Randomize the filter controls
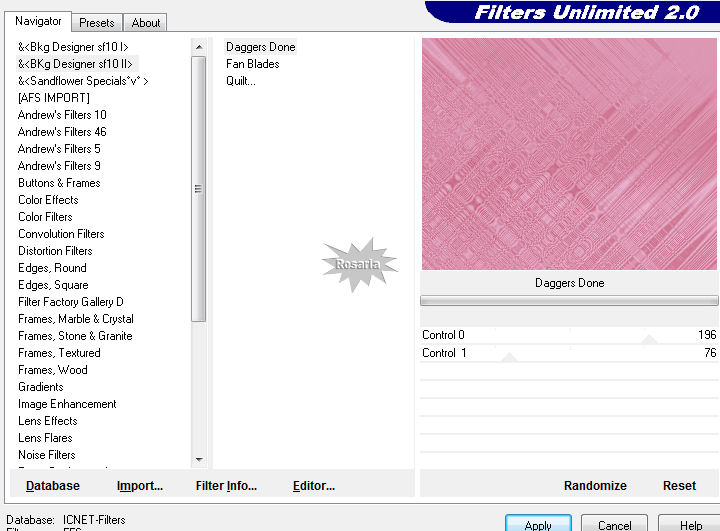The width and height of the screenshot is (720, 531). click(595, 486)
